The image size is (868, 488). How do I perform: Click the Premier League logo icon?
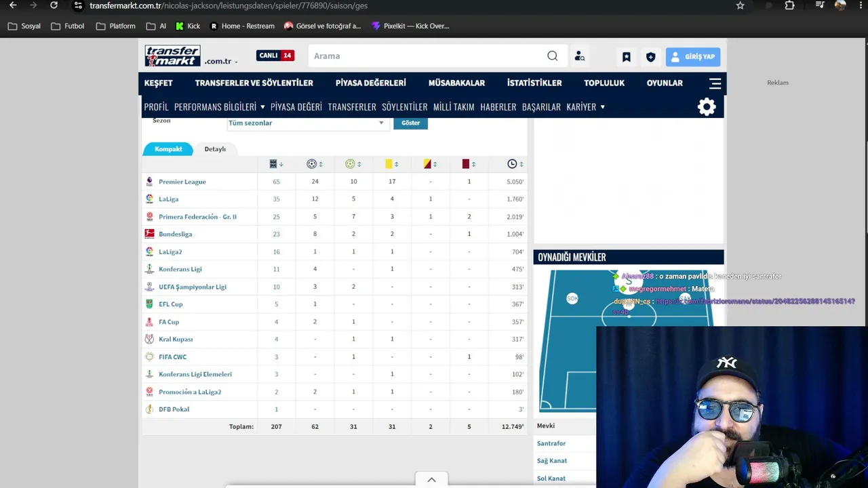point(149,182)
